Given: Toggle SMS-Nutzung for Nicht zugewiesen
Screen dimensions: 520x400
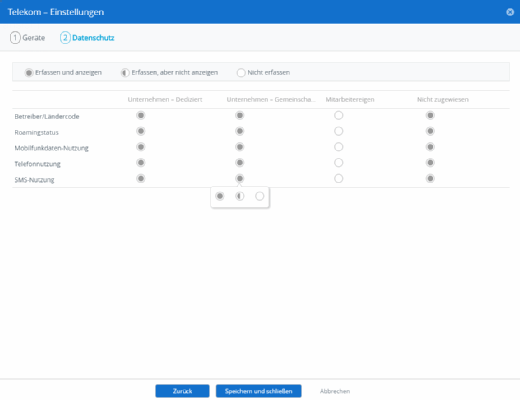Looking at the screenshot, I should click(x=430, y=179).
